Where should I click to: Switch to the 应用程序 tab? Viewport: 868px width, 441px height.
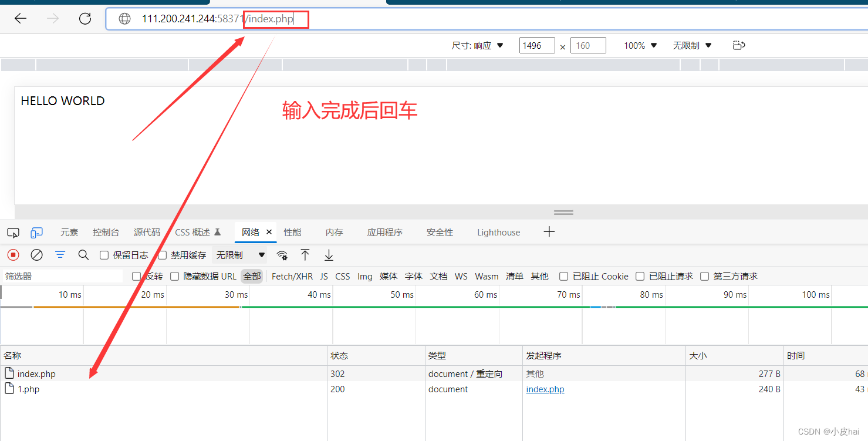[x=385, y=233]
